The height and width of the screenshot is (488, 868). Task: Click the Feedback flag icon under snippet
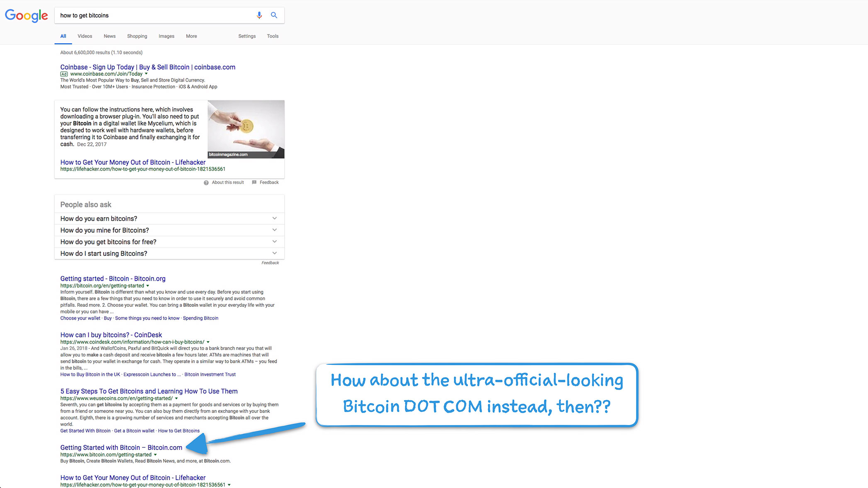point(254,182)
